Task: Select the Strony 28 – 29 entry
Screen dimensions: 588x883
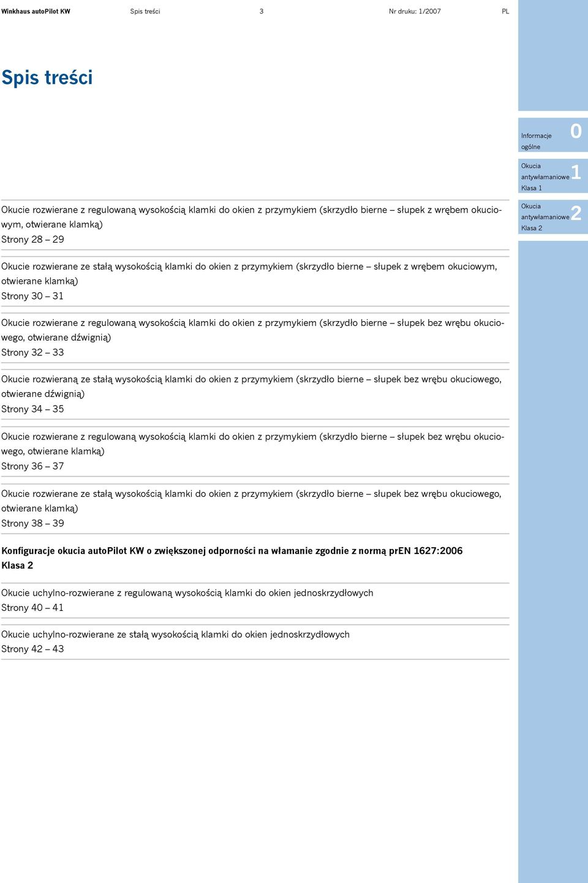Action: pos(32,240)
